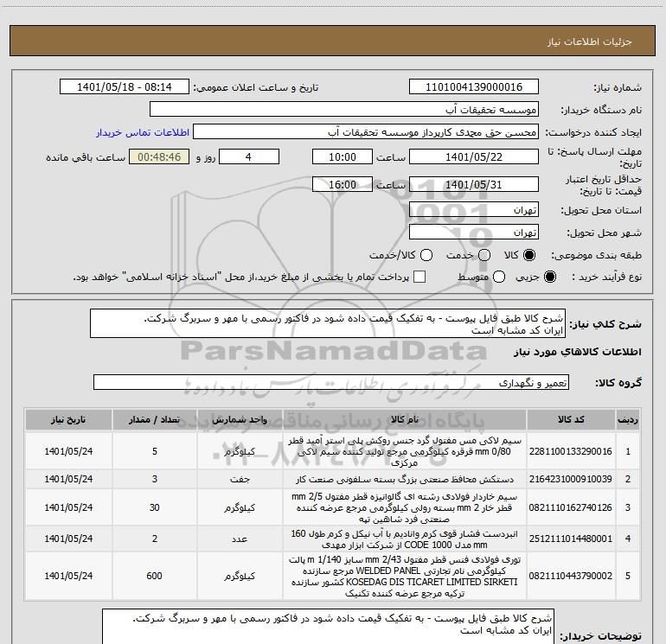The width and height of the screenshot is (666, 644).
Task: Click the item name سیم لاکی مس مفتول
Action: pos(405,451)
